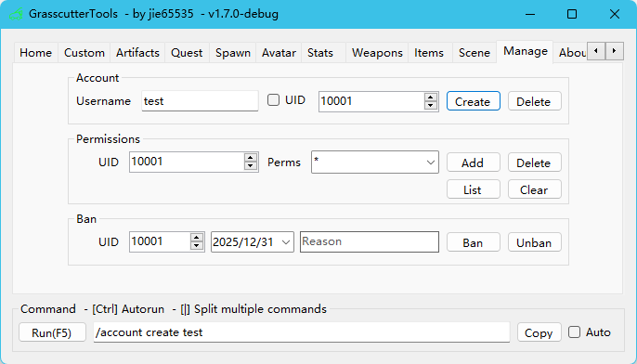The image size is (637, 364).
Task: Copy the command with the Copy button
Action: [x=539, y=332]
